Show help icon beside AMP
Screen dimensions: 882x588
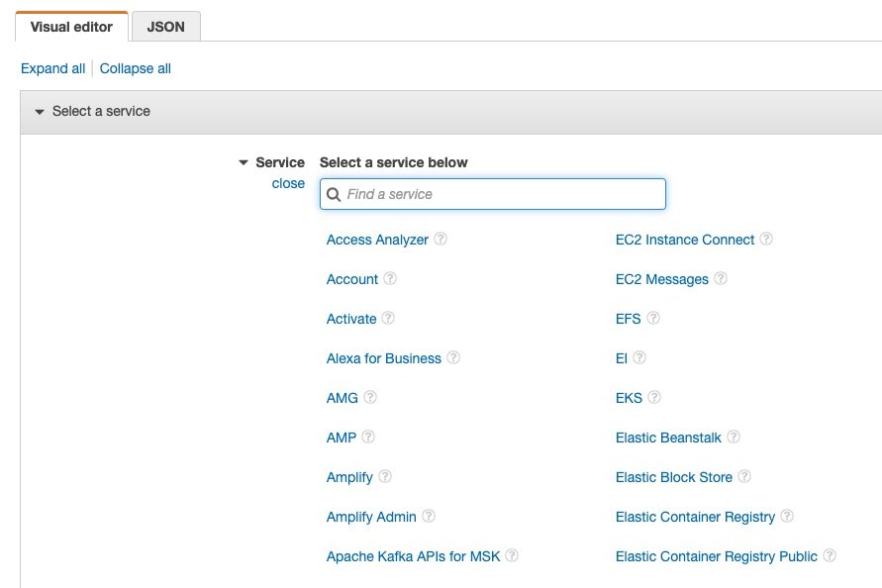pos(368,437)
